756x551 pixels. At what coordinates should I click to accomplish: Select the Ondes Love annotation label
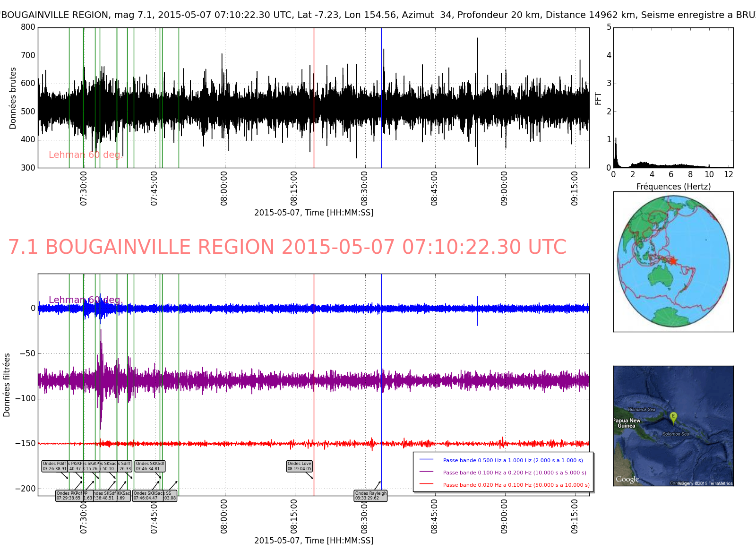coord(300,466)
